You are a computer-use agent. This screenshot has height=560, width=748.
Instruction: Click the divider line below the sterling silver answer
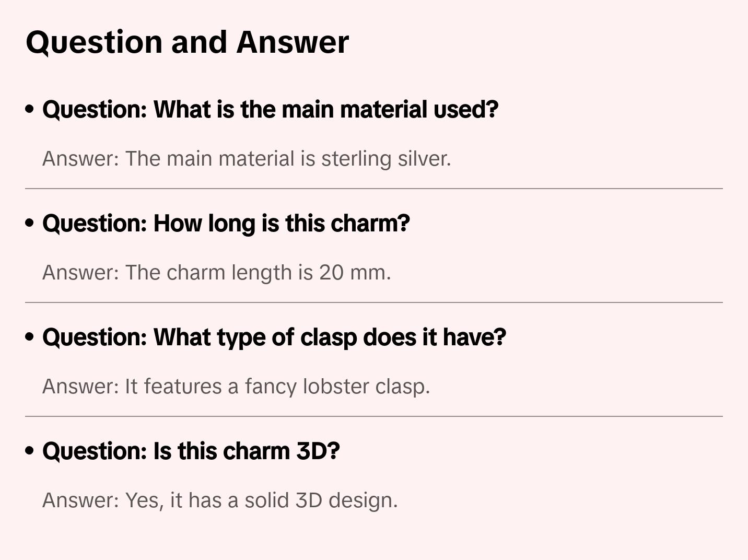374,189
